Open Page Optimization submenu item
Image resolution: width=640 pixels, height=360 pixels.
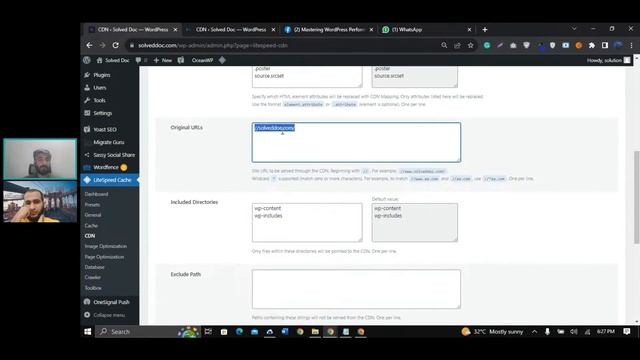(104, 257)
